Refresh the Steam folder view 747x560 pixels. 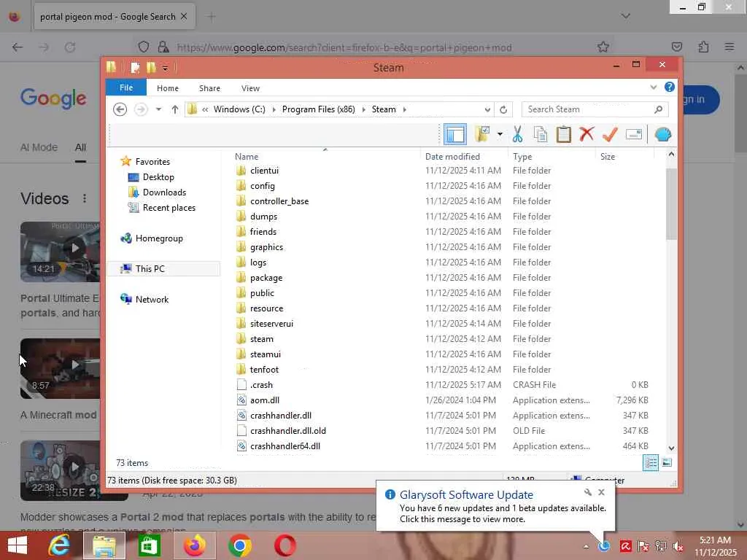[x=503, y=109]
